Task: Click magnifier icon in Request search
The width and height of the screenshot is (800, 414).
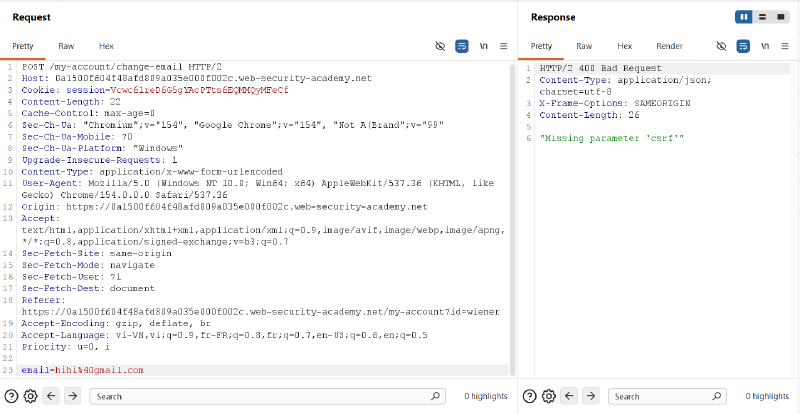Action: pyautogui.click(x=435, y=396)
